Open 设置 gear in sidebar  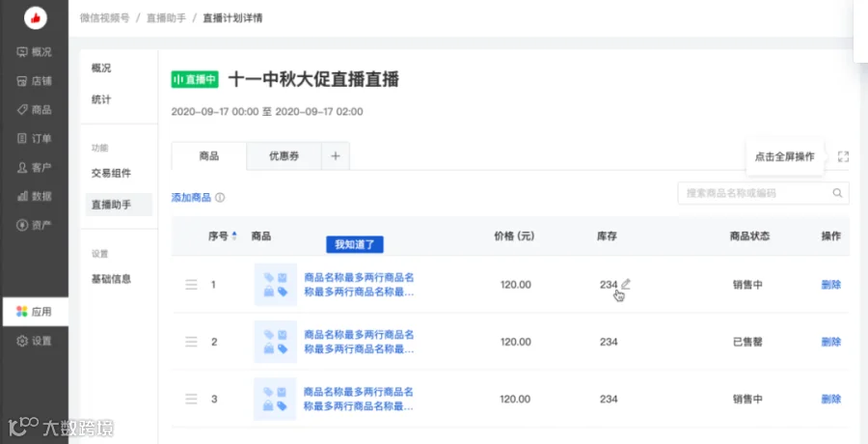pos(35,341)
